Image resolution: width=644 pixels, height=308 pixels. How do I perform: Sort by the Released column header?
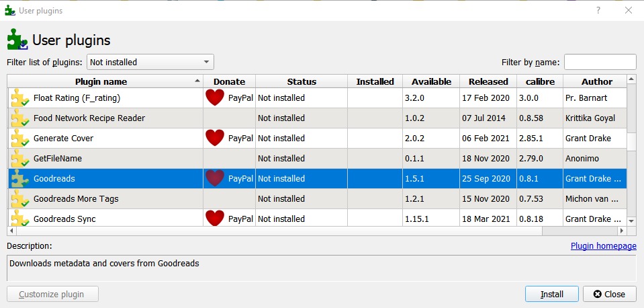tap(488, 81)
